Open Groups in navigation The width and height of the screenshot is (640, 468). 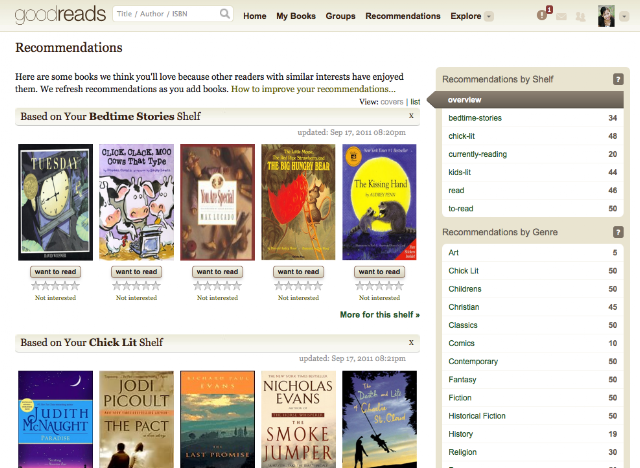(x=340, y=16)
